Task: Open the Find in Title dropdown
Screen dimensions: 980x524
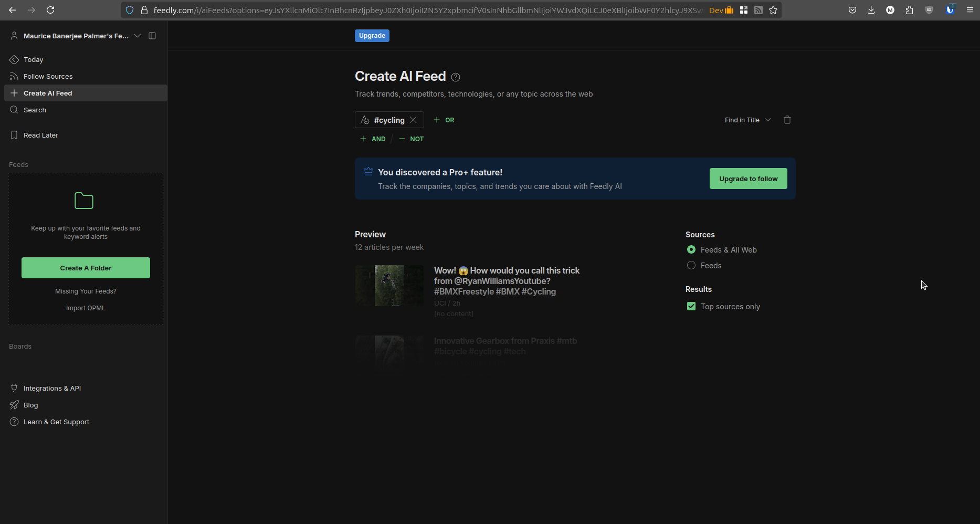Action: click(747, 120)
